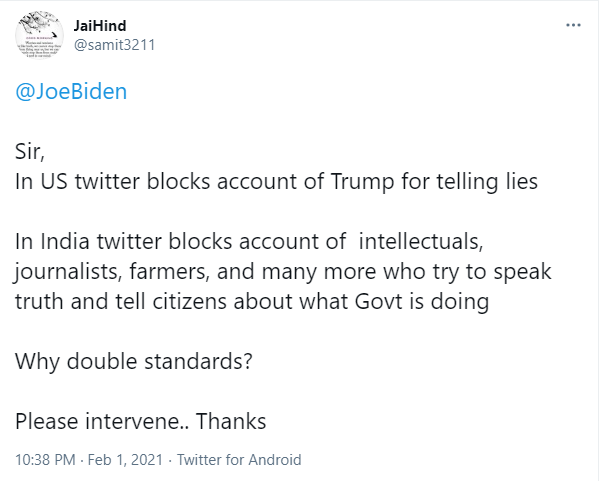The height and width of the screenshot is (481, 601).
Task: Click the line starting 'journalists, farmers'
Action: (x=283, y=272)
